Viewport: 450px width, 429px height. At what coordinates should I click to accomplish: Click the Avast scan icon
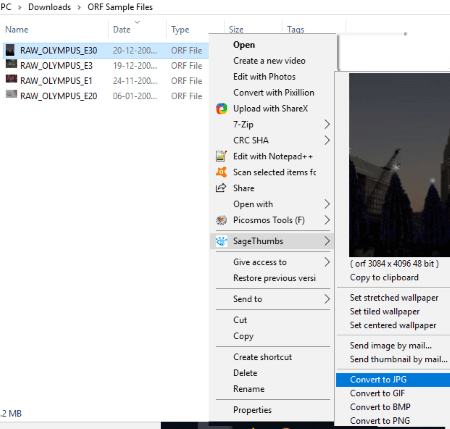tap(221, 172)
